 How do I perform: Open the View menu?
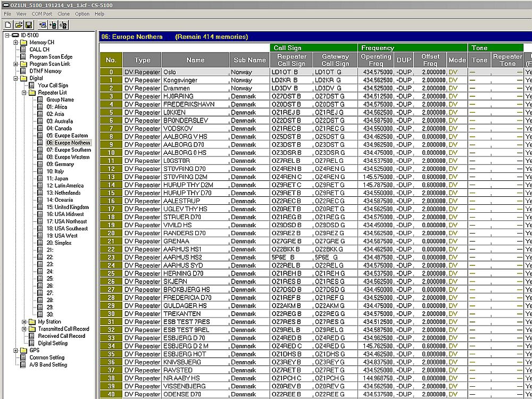coord(21,14)
